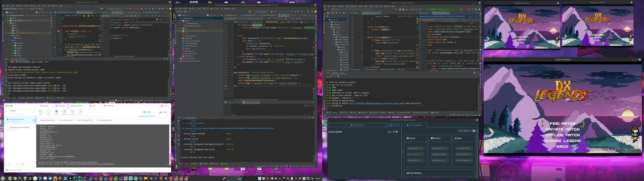Open the NuGet tool tab in the Rider window
The height and width of the screenshot is (181, 644).
[x=391, y=113]
